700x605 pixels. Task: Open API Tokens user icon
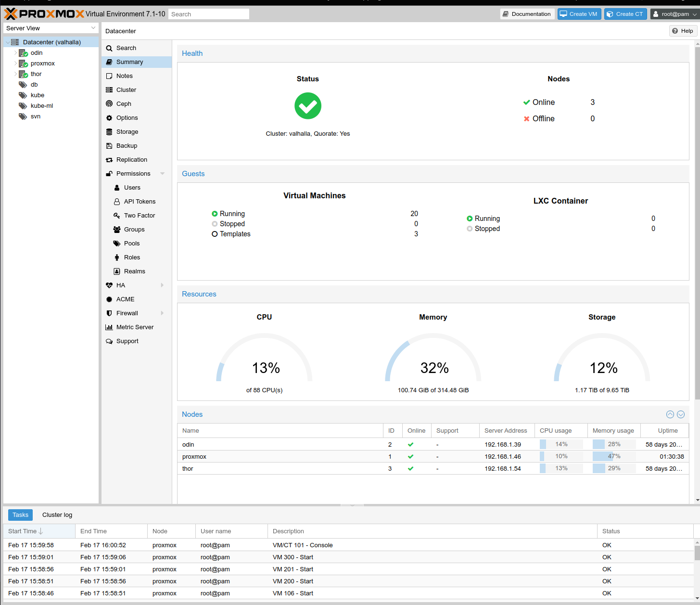(117, 202)
